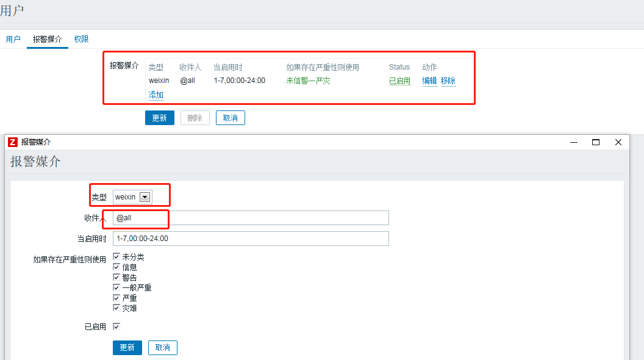644x360 pixels.
Task: Click the green severity text 未信警一严灾
Action: [308, 81]
